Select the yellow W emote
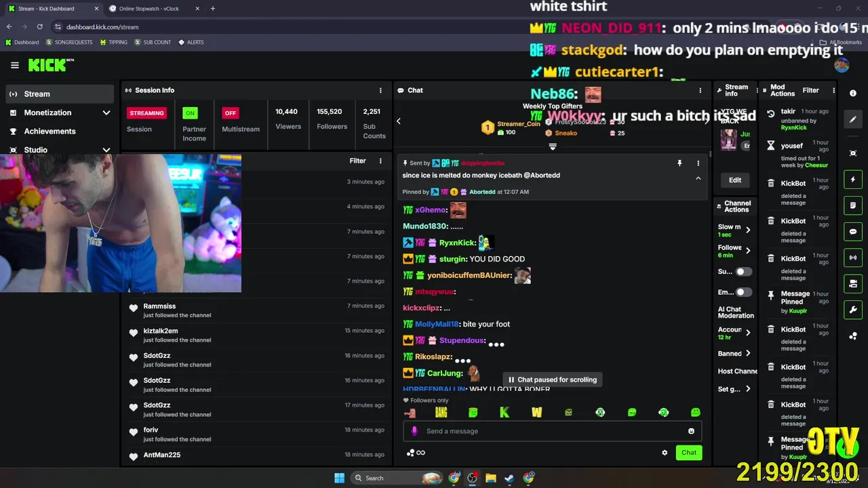 pos(536,412)
